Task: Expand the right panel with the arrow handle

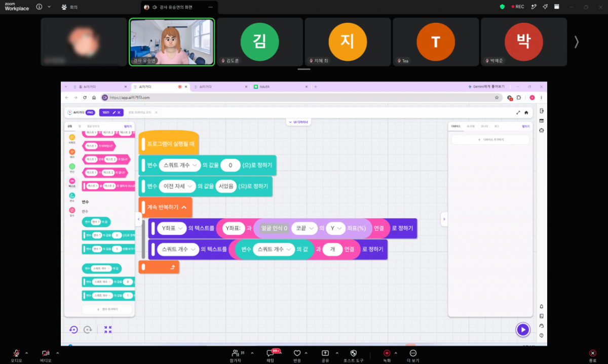Action: click(x=444, y=219)
